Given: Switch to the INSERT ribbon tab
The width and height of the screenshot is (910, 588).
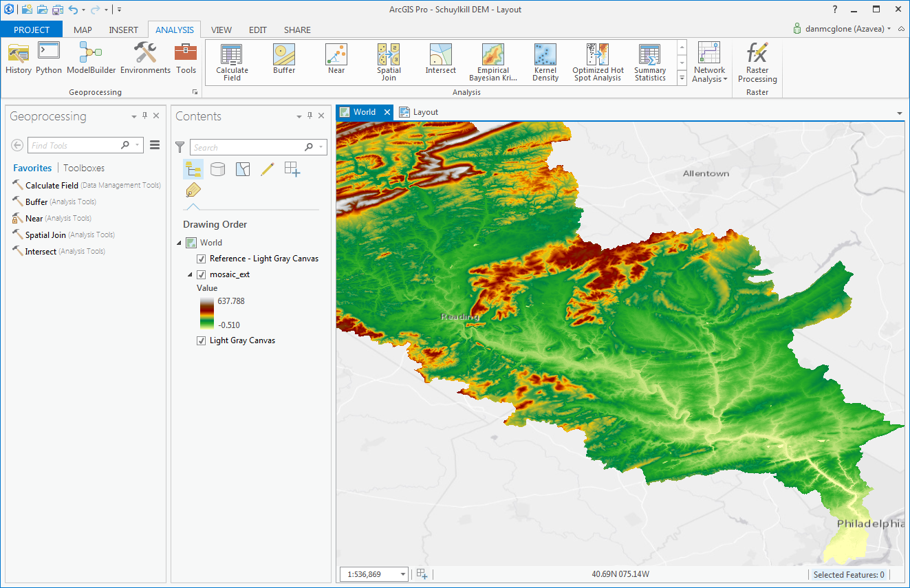Looking at the screenshot, I should click(x=123, y=30).
